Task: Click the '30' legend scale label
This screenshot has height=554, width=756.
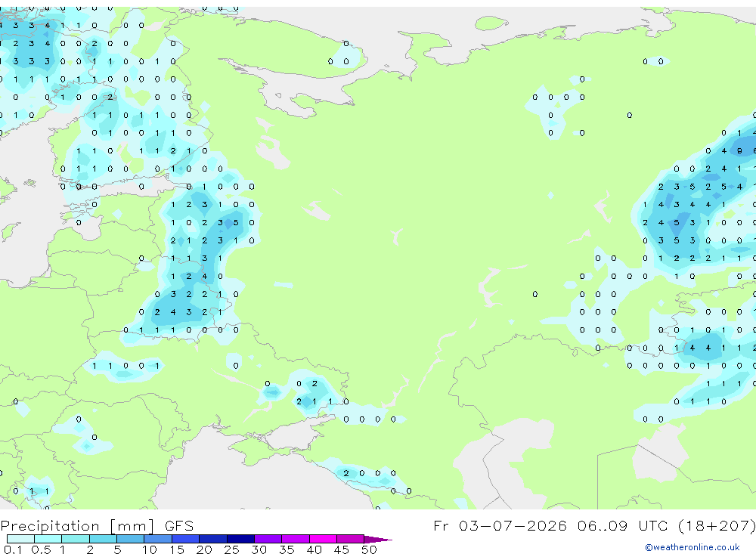Action: pyautogui.click(x=259, y=549)
